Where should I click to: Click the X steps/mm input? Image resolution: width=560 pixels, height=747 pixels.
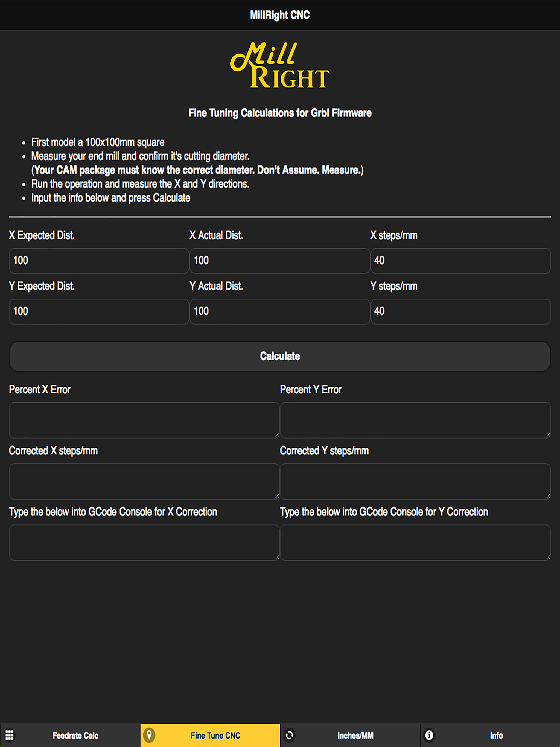(461, 261)
